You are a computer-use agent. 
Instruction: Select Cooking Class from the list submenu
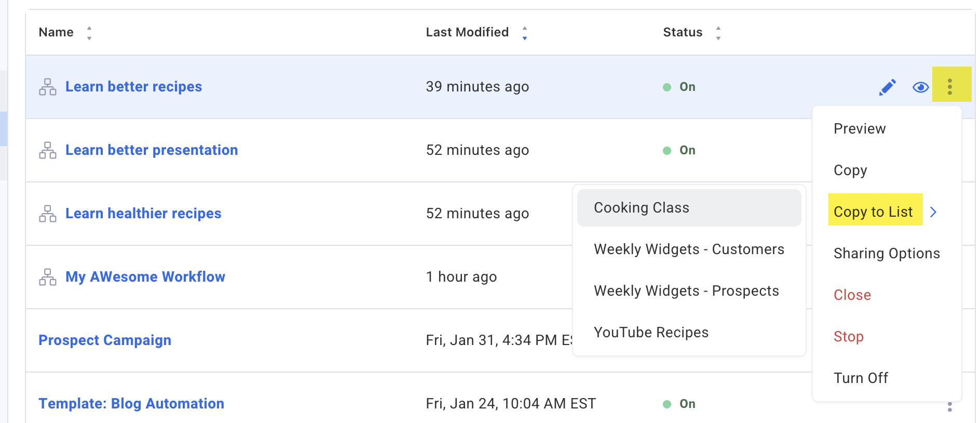coord(642,208)
